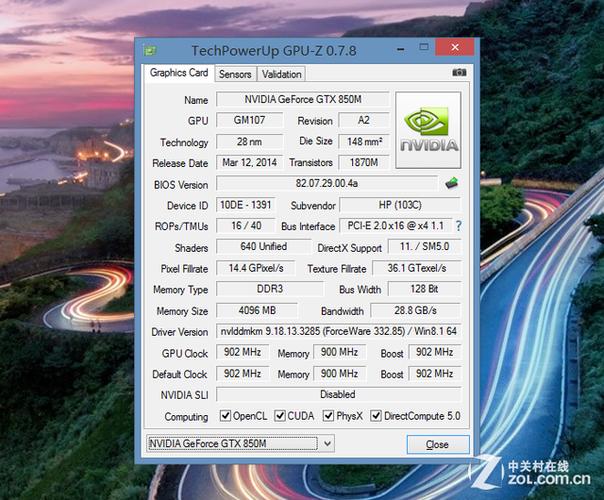Open the Bus Interface question mark help
Image resolution: width=604 pixels, height=500 pixels.
point(458,226)
